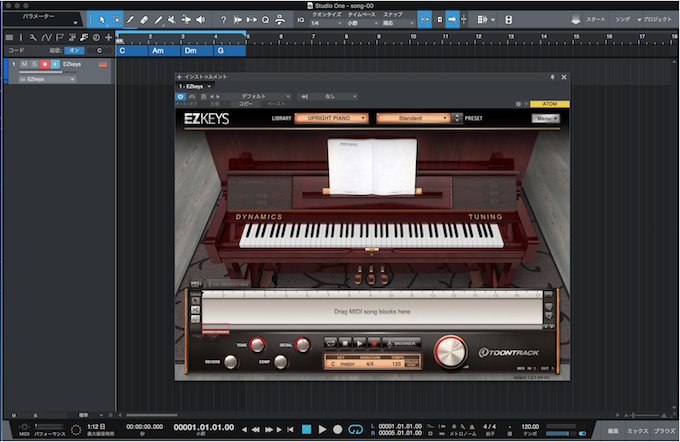
Task: Open the プロジェクト page
Action: (657, 20)
